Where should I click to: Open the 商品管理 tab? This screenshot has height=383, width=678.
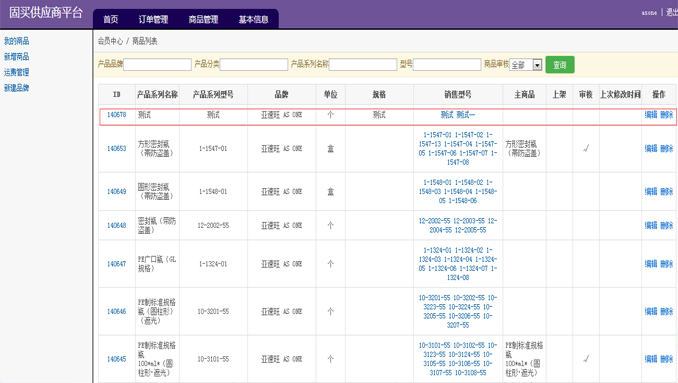pyautogui.click(x=203, y=19)
